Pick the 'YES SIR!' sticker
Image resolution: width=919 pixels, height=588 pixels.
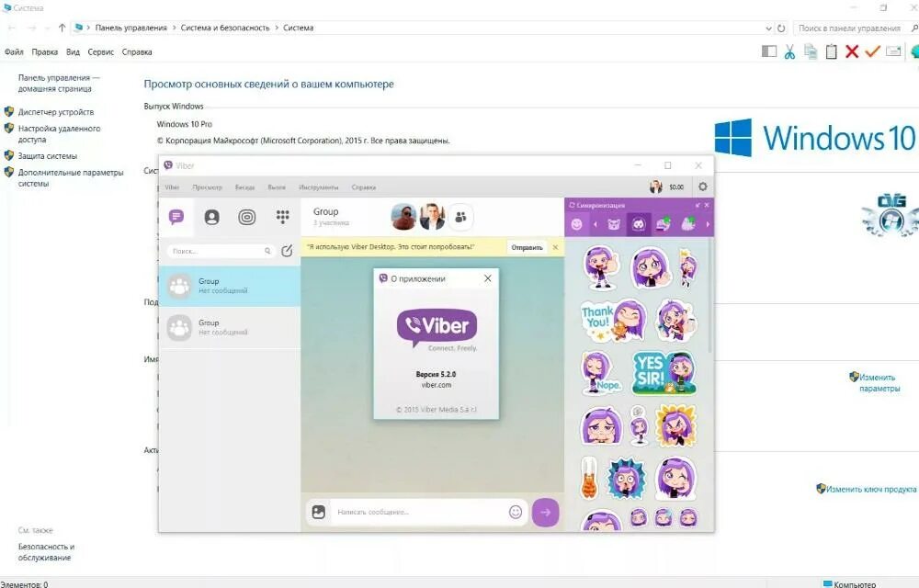click(x=664, y=372)
